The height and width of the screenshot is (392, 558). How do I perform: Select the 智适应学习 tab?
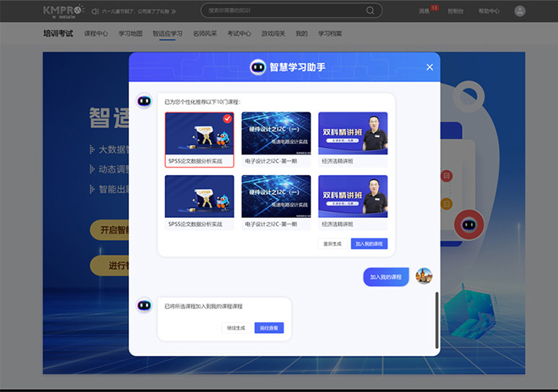167,33
